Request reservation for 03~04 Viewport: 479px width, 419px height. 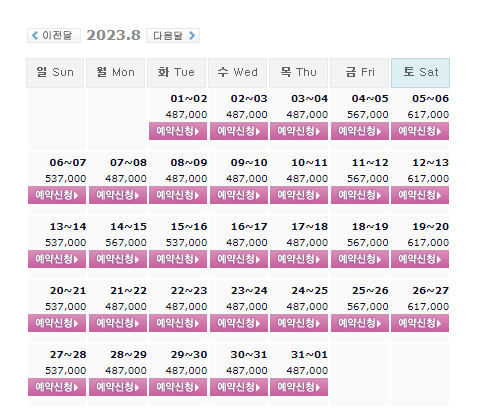tap(299, 131)
